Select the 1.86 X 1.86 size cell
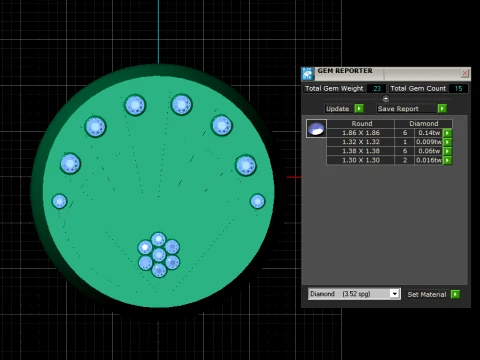Screen dimensions: 480x360 coord(361,133)
